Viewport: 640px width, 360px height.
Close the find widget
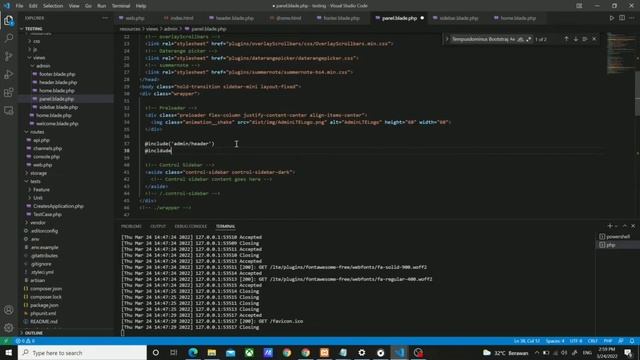pyautogui.click(x=594, y=39)
